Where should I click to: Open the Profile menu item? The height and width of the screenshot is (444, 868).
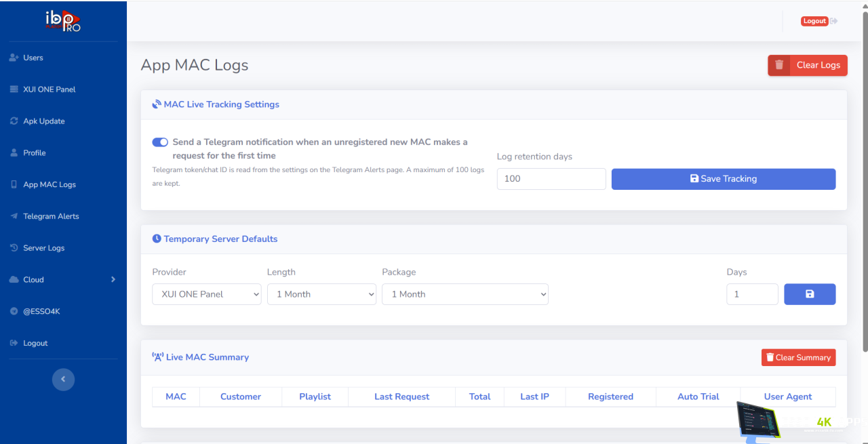[35, 153]
